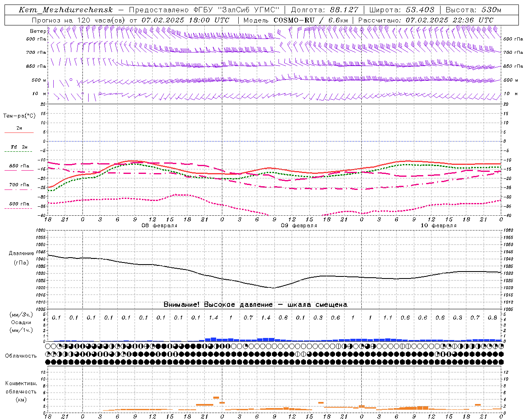Viewport: 525px width, 420px height.
Task: Click the elevation label Высота: 530м
Action: (x=473, y=10)
